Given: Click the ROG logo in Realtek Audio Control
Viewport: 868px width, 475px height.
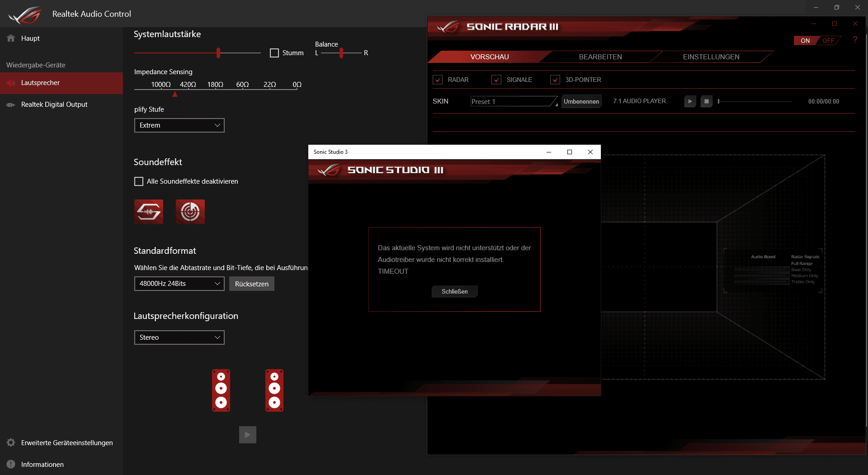Looking at the screenshot, I should click(x=25, y=15).
